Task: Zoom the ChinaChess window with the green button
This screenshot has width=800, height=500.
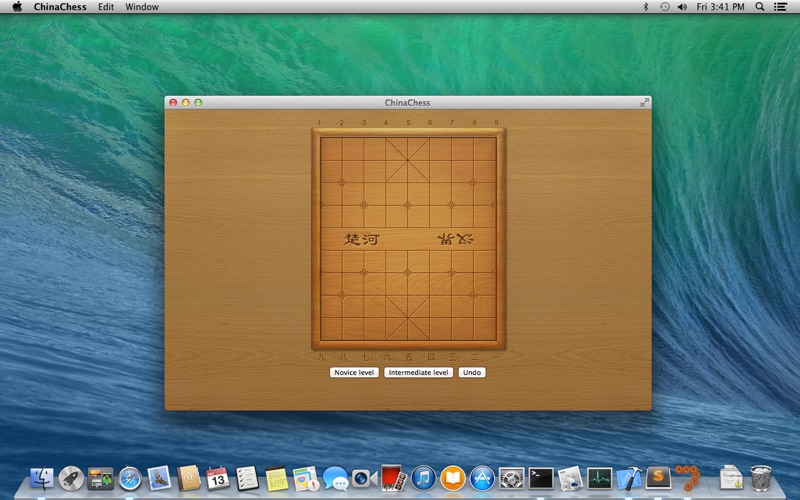Action: tap(198, 103)
